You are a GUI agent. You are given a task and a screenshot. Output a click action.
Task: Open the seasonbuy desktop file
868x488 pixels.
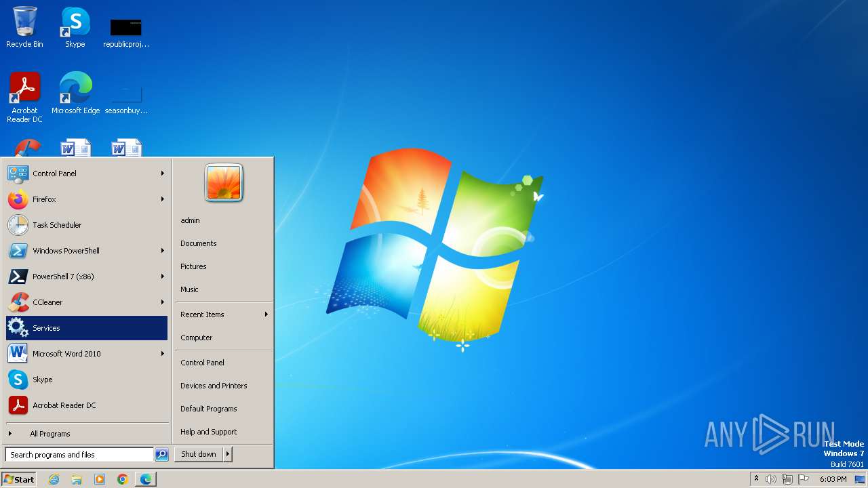tap(125, 98)
